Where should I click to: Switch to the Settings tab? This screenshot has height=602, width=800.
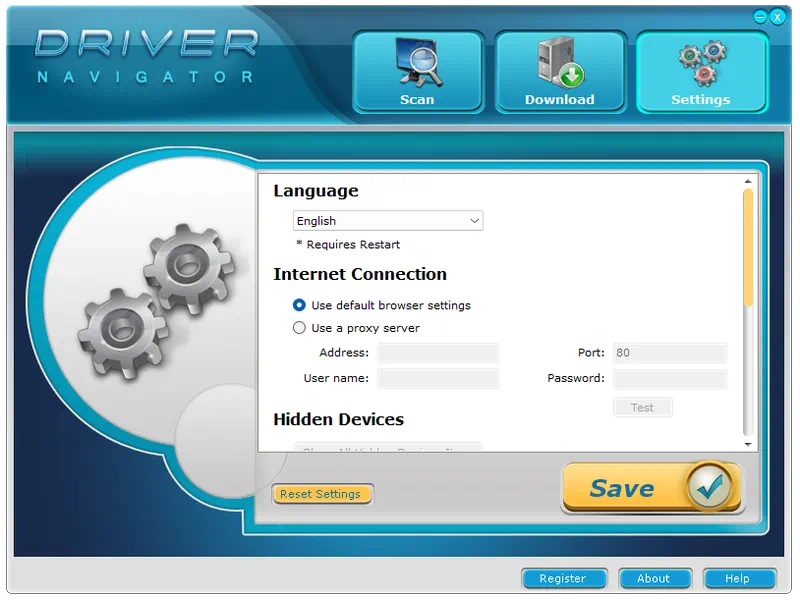coord(702,71)
